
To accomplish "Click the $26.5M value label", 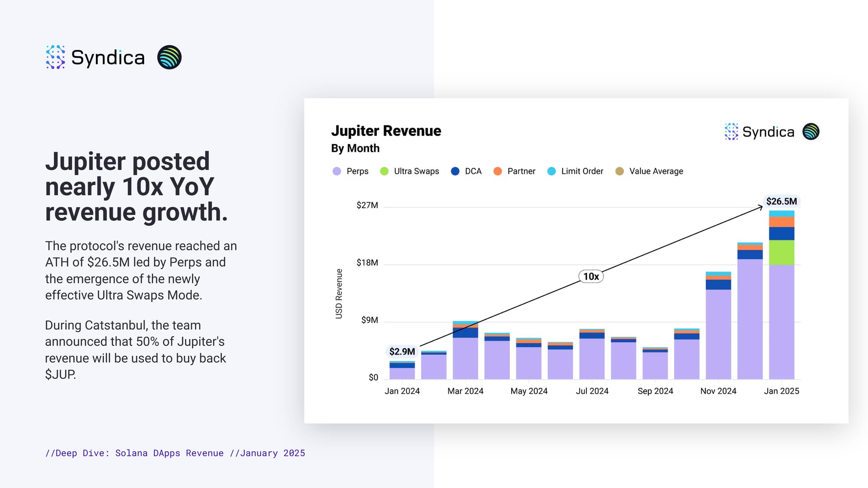I will pyautogui.click(x=781, y=201).
